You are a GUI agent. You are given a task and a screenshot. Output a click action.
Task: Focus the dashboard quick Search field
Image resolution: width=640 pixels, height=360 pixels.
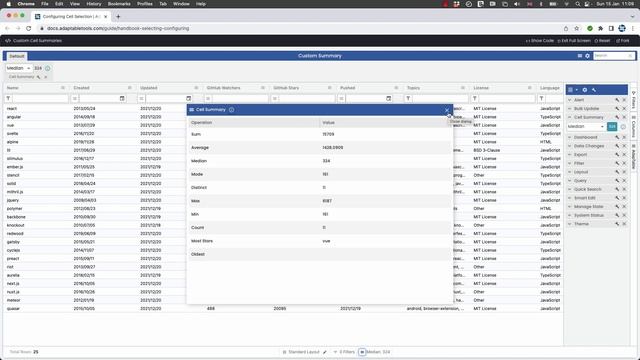(610, 56)
